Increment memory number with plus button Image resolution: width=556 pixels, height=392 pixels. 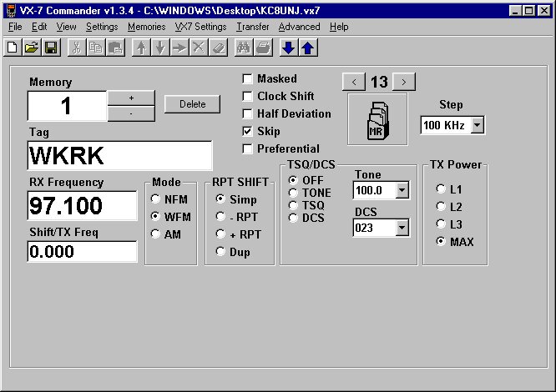point(130,98)
